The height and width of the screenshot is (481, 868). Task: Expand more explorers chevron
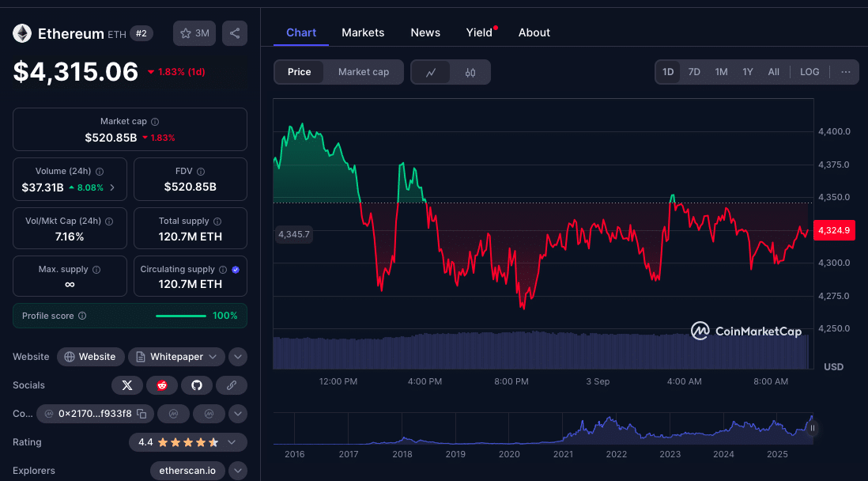[237, 471]
